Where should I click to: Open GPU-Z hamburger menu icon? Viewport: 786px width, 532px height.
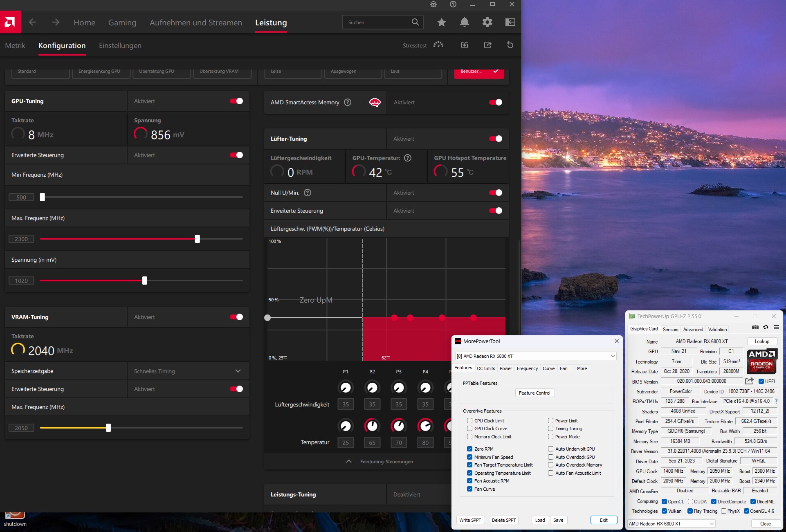(776, 327)
